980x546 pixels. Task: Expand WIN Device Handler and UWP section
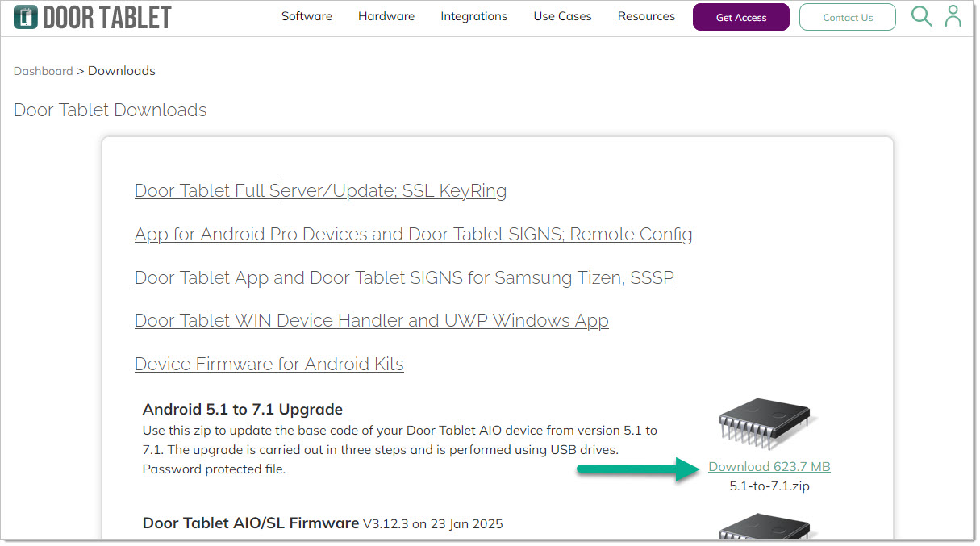[371, 321]
